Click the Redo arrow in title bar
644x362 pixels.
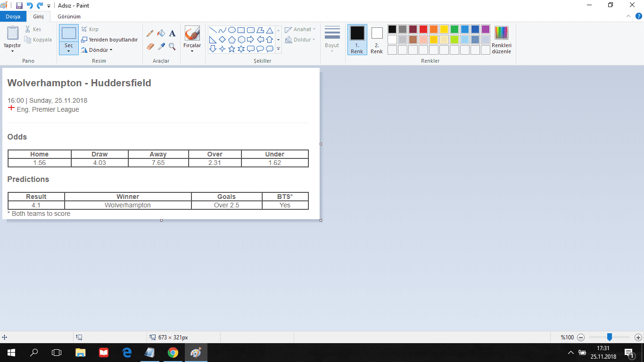click(40, 6)
